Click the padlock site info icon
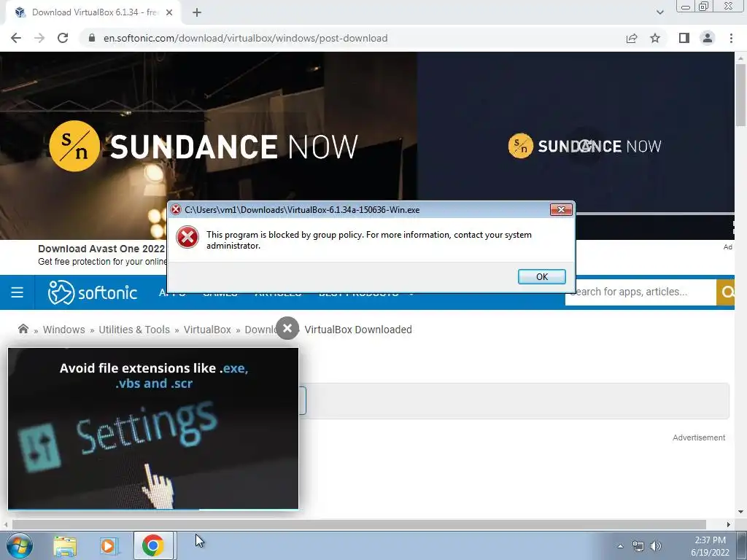The width and height of the screenshot is (747, 560). click(x=92, y=38)
